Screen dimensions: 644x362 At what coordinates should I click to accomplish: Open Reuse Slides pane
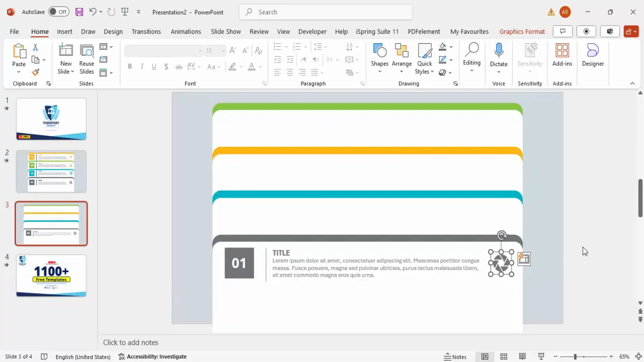pos(87,59)
